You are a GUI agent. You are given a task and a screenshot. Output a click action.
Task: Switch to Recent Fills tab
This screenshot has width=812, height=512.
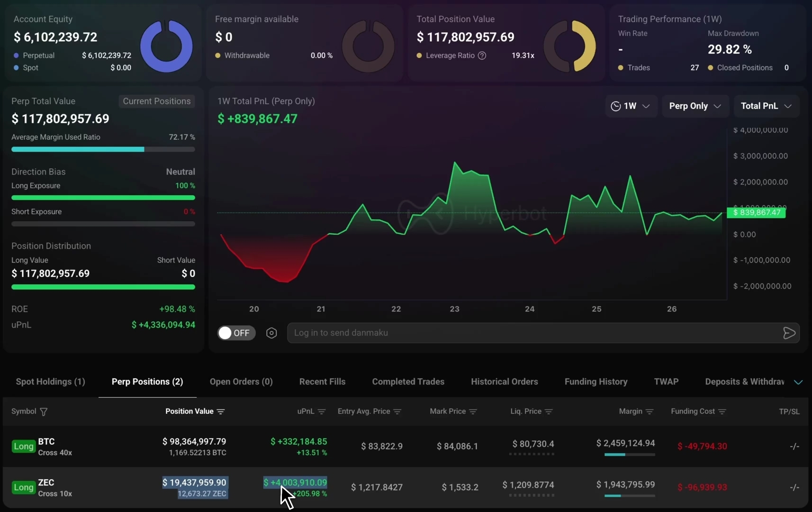tap(322, 382)
